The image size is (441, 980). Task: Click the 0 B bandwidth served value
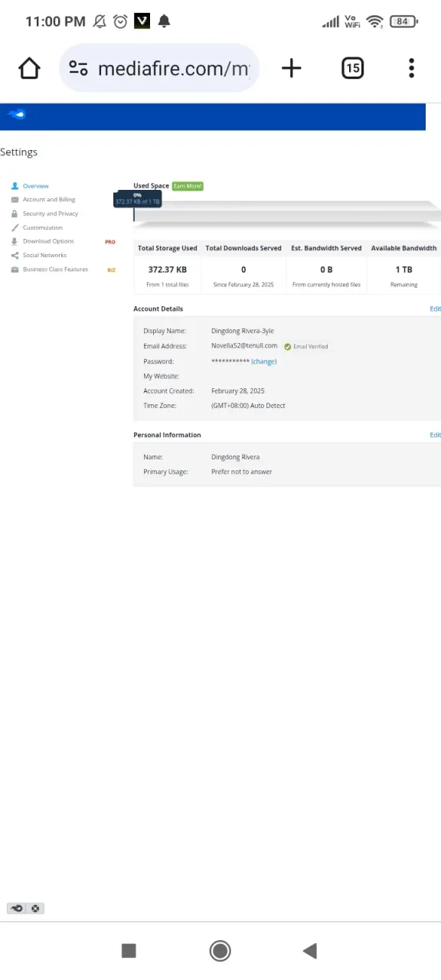click(326, 269)
